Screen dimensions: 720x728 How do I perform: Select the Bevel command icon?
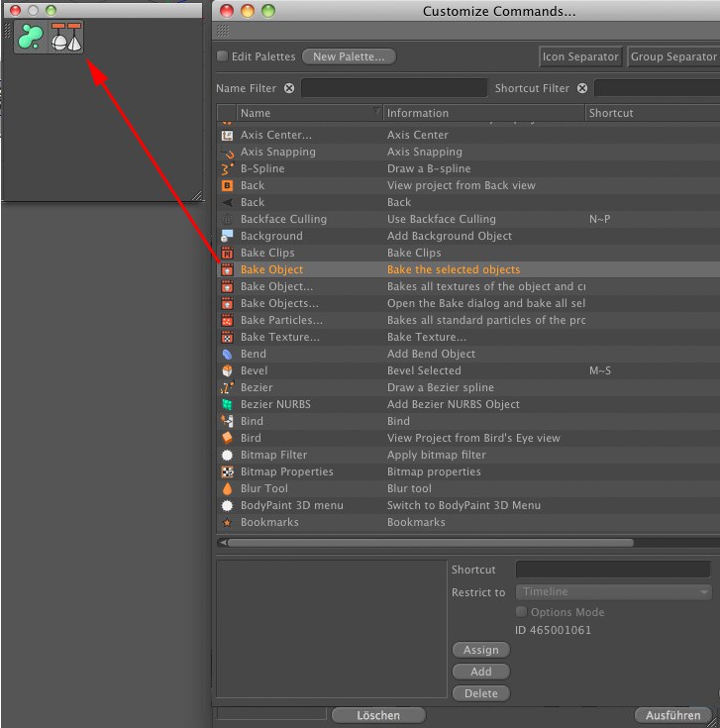[227, 370]
